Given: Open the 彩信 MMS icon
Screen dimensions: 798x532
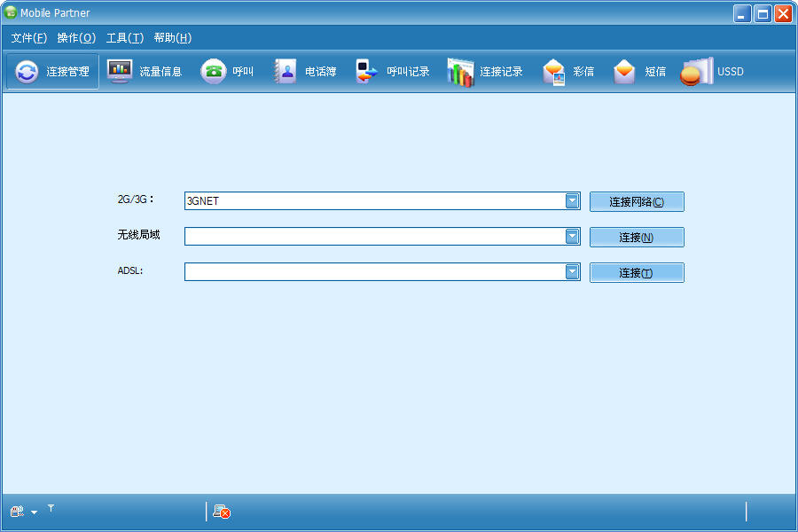Looking at the screenshot, I should (553, 72).
